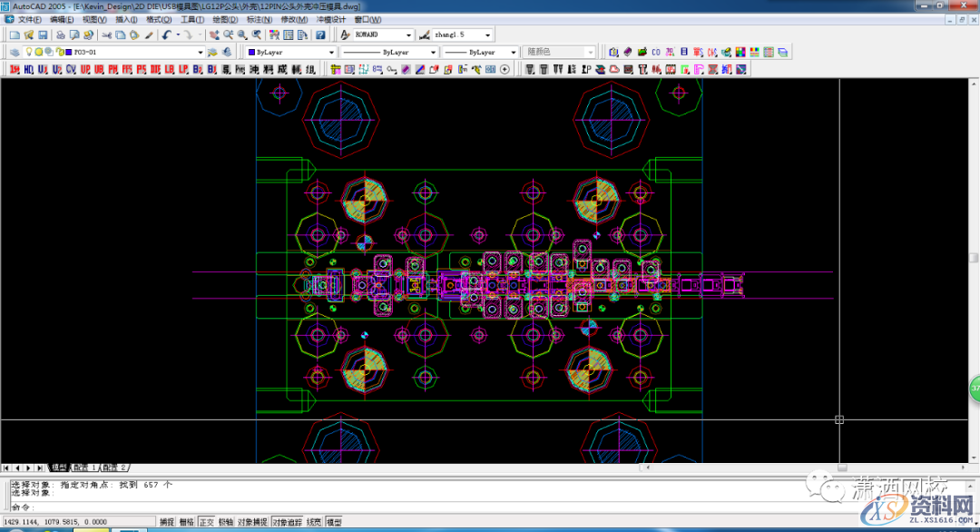Expand the P03-01 layer dropdown
980x532 pixels.
pos(199,53)
